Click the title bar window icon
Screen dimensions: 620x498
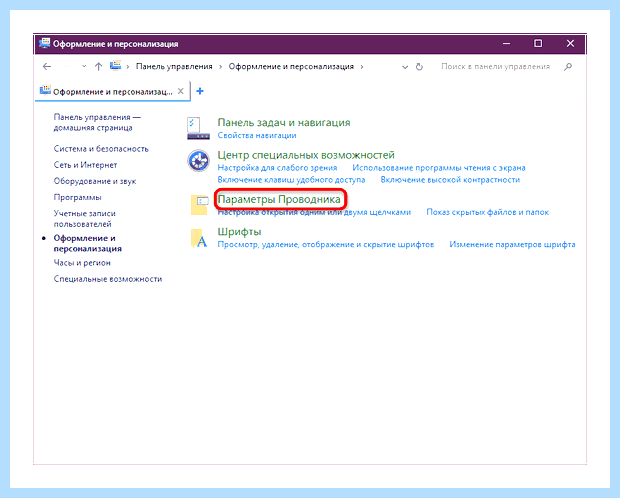45,43
